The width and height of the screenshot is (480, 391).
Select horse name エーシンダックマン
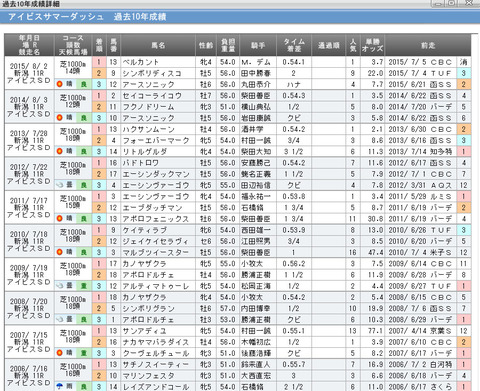click(156, 174)
